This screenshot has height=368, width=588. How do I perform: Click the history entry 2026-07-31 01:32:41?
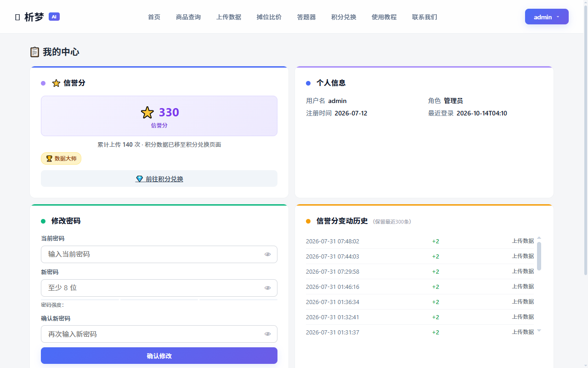(x=420, y=317)
